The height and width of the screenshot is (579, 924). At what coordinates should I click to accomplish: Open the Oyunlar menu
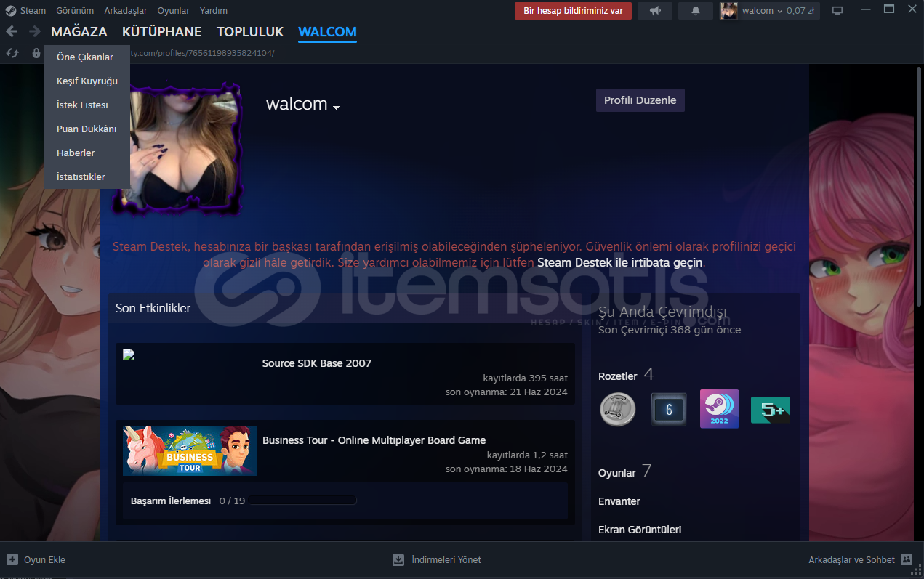pos(174,11)
